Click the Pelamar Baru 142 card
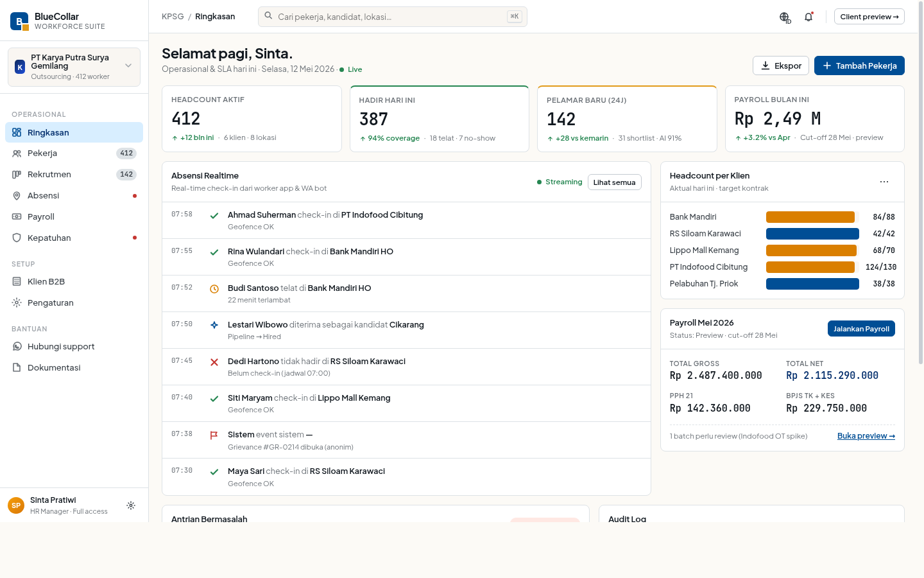Image resolution: width=924 pixels, height=578 pixels. (x=627, y=119)
